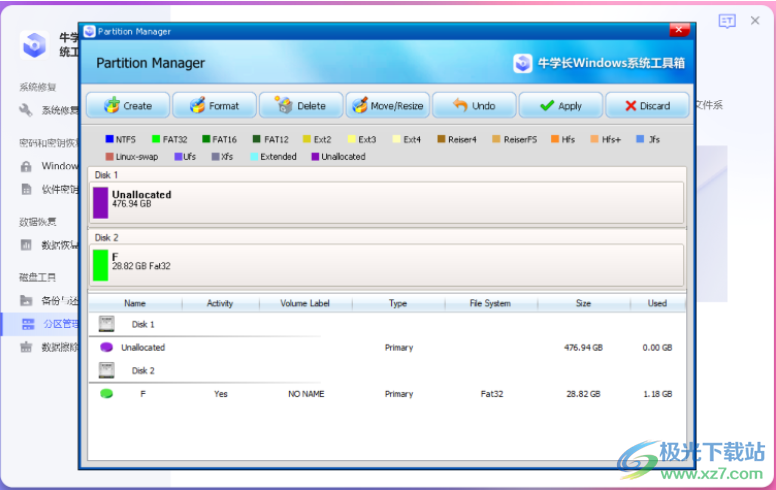Open the Move/Resize tool
776x490 pixels.
click(x=388, y=105)
